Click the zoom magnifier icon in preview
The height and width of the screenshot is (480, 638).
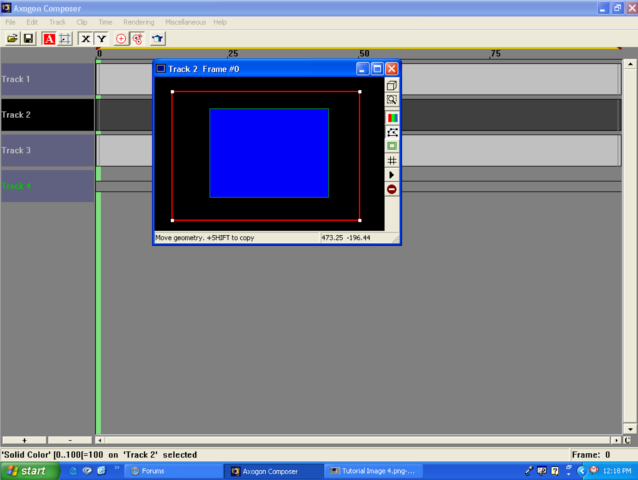pos(392,100)
